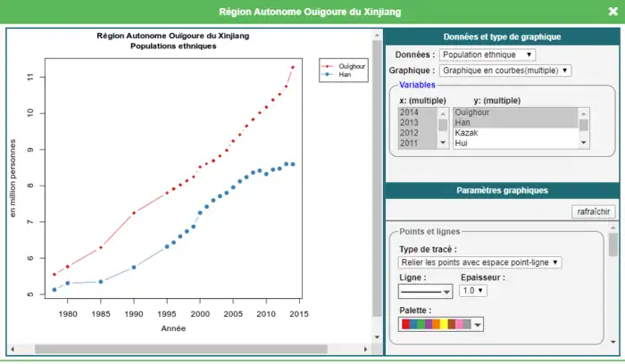Image resolution: width=625 pixels, height=364 pixels.
Task: Click the Variables section label
Action: tap(420, 85)
